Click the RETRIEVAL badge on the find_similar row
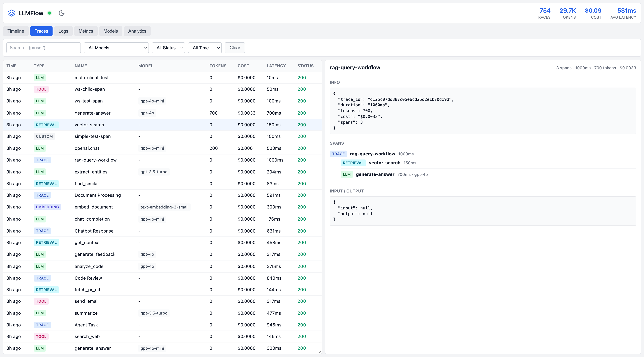Image resolution: width=644 pixels, height=357 pixels. point(46,184)
